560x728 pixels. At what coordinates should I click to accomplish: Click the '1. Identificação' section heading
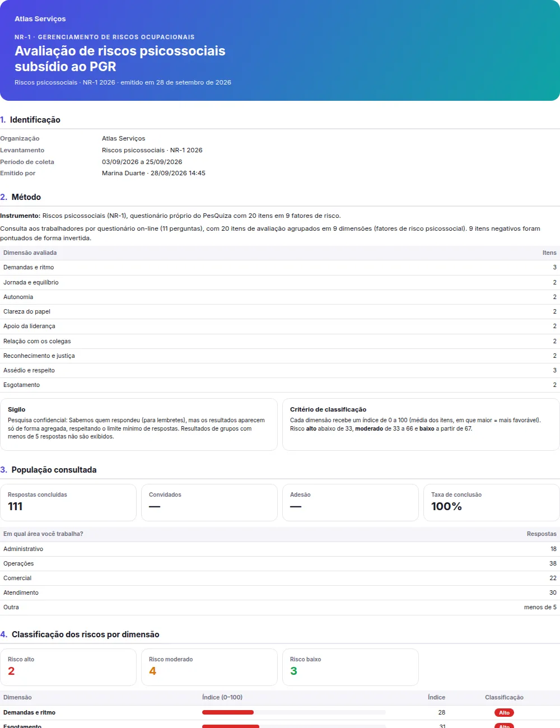click(x=30, y=120)
